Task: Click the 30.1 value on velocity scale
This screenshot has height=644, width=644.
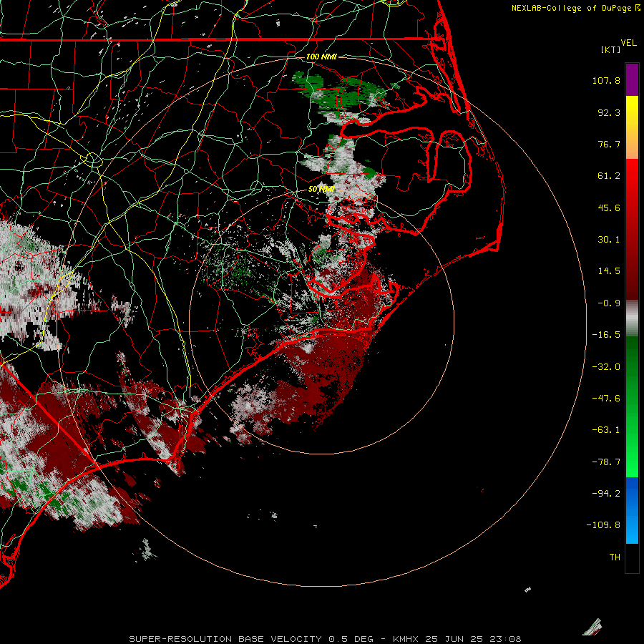Action: pos(609,240)
